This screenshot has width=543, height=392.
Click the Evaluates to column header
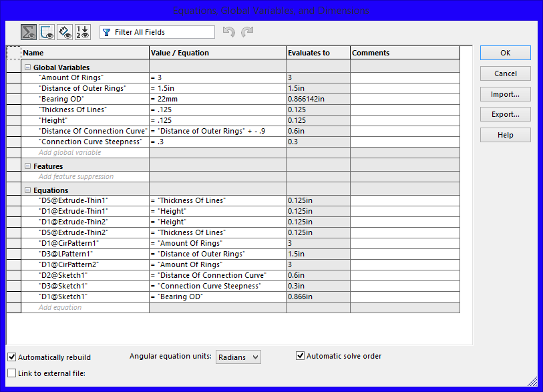(x=318, y=53)
